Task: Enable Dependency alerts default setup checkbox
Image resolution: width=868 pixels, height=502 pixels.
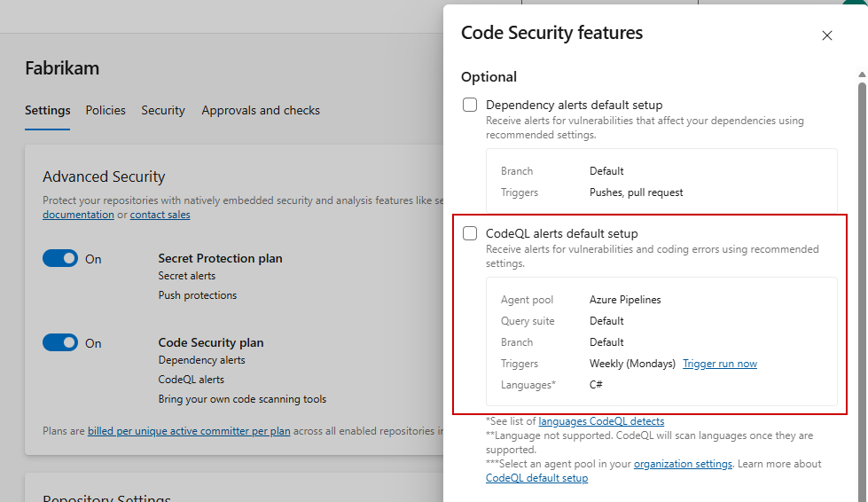Action: click(470, 105)
